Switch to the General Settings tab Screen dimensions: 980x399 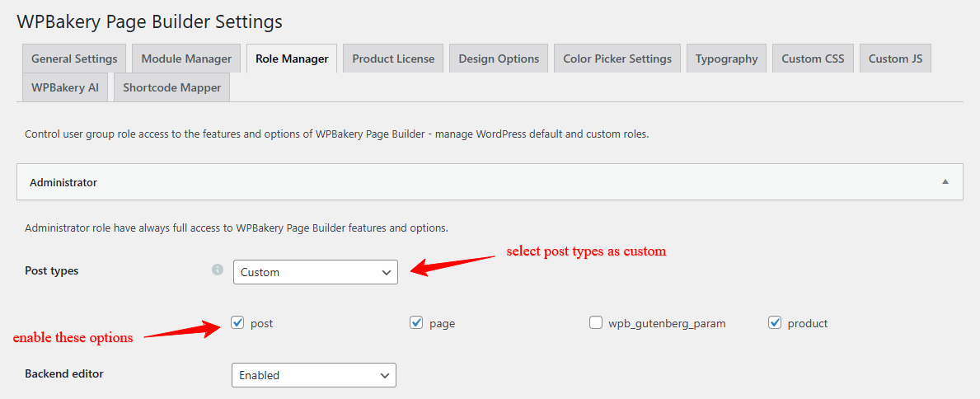coord(74,59)
